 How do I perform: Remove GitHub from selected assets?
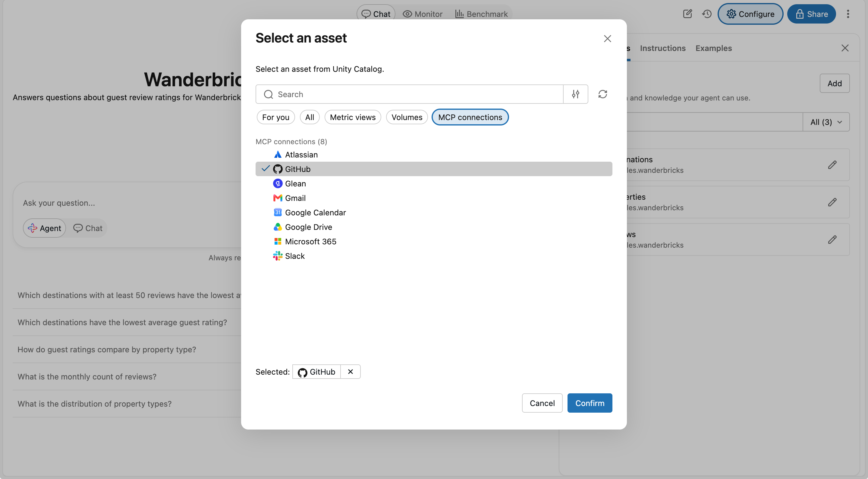coord(351,371)
